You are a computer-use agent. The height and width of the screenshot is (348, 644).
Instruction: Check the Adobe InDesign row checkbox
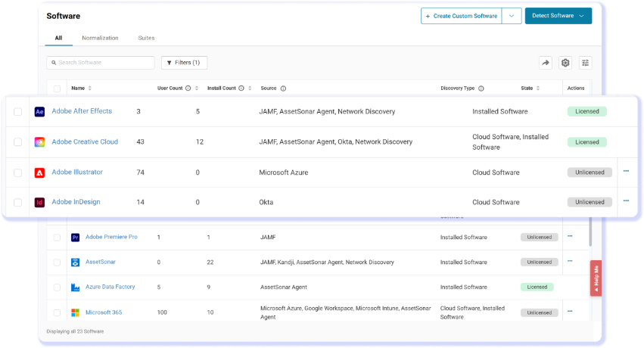click(x=17, y=203)
